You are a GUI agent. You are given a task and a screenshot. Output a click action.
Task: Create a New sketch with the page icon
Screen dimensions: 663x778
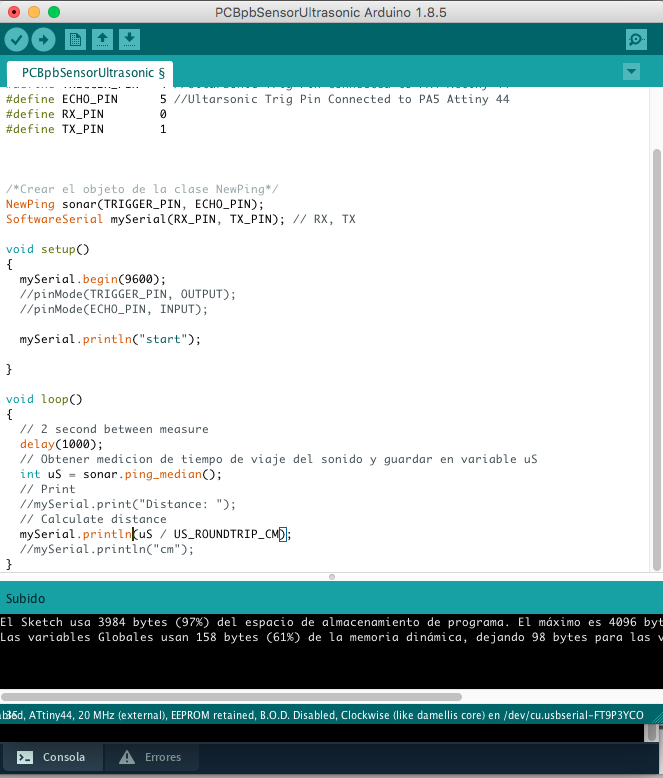click(x=75, y=40)
